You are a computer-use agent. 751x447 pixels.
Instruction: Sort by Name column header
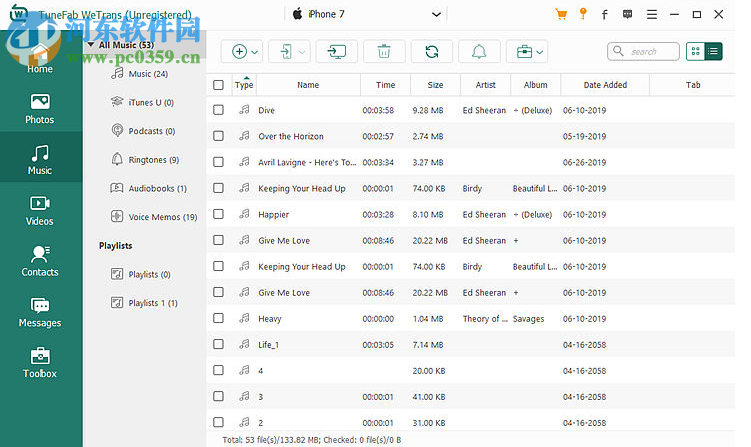tap(308, 85)
